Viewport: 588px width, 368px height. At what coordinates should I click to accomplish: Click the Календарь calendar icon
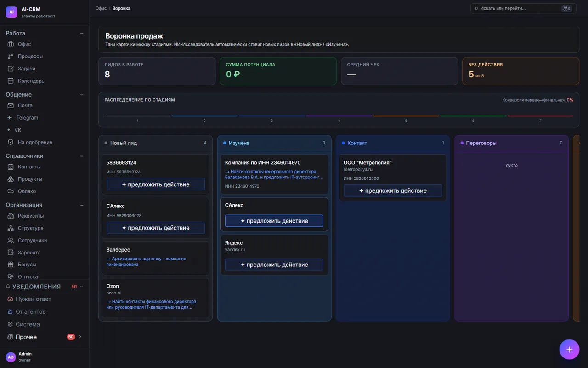[x=11, y=81]
